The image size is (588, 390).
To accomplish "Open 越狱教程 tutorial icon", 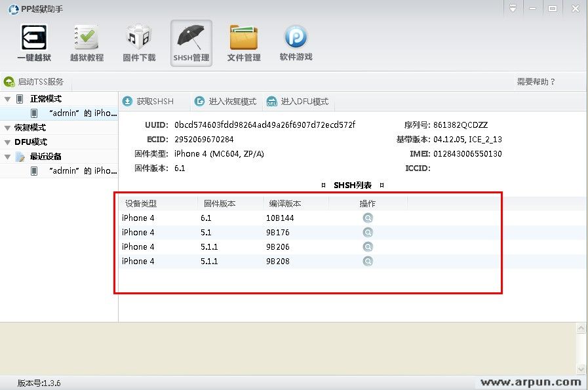I will (87, 43).
